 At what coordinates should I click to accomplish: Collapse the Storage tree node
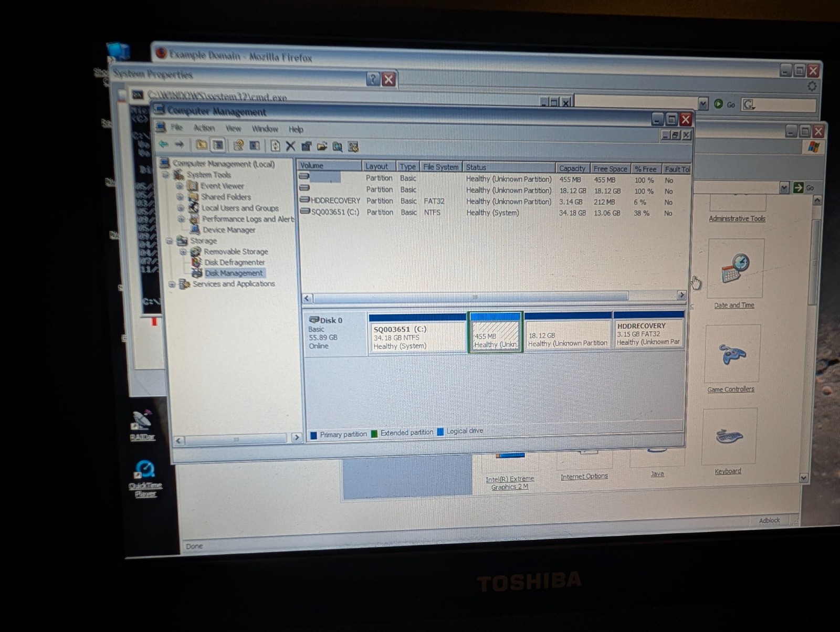pyautogui.click(x=170, y=241)
